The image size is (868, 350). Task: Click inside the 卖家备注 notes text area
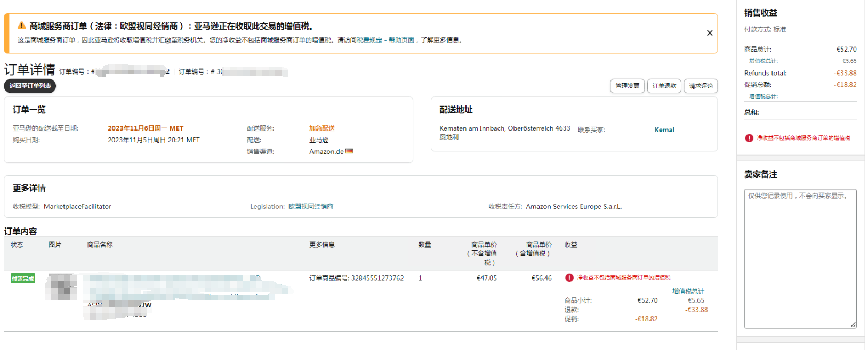pyautogui.click(x=800, y=258)
